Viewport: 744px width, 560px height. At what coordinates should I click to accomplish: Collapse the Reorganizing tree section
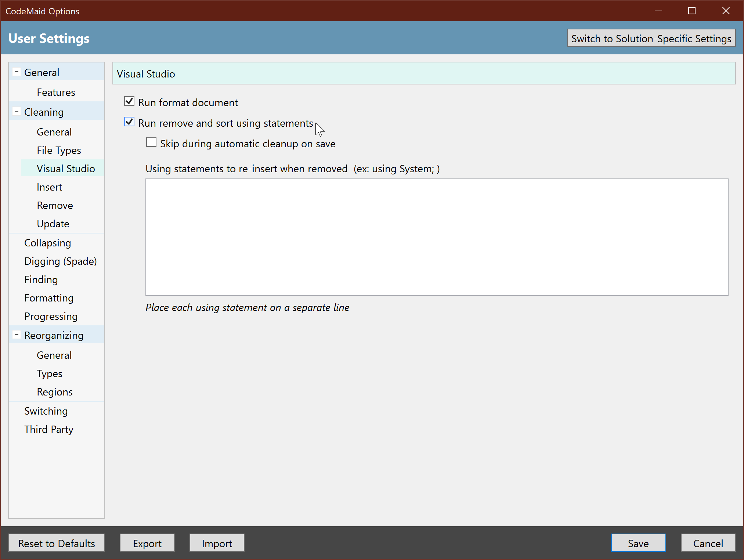17,335
